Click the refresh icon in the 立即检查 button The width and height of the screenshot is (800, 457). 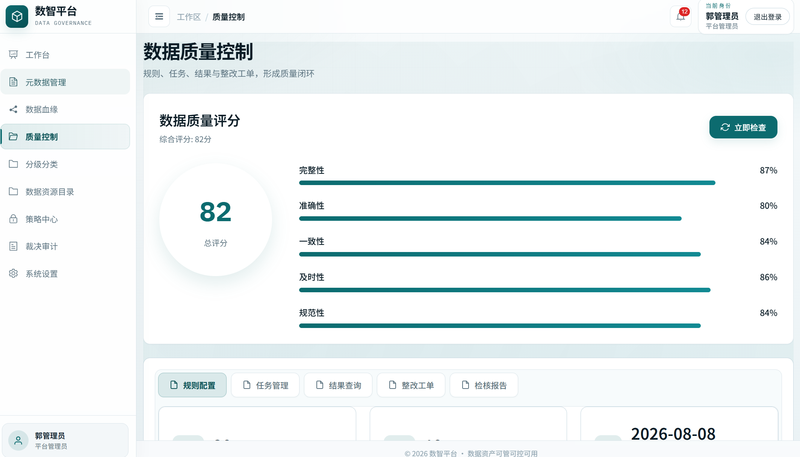point(724,127)
